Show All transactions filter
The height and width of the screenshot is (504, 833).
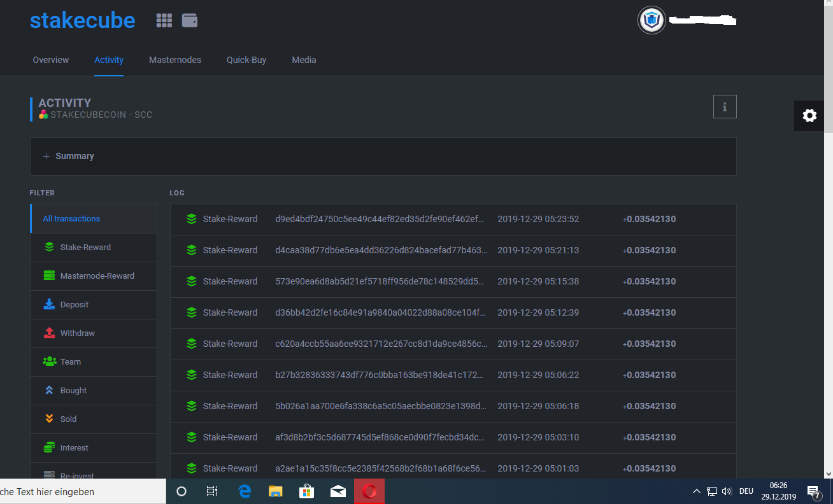94,219
